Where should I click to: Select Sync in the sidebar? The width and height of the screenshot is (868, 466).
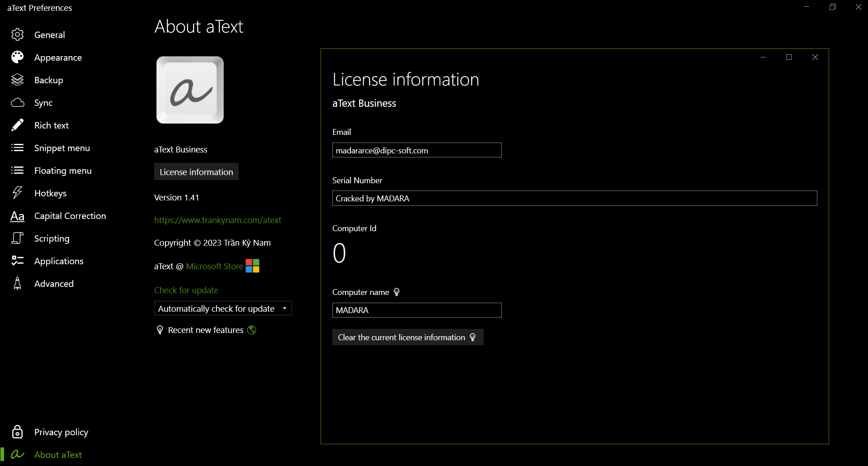point(43,102)
